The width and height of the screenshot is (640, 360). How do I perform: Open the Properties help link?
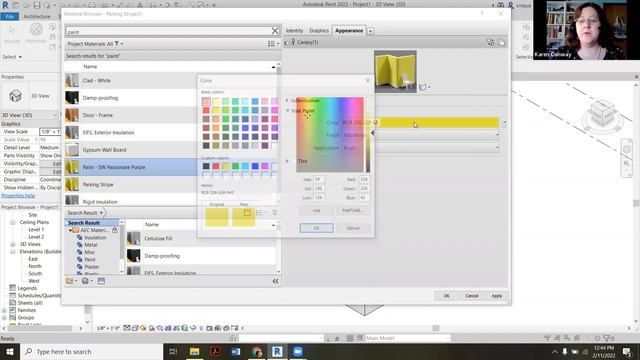18,196
